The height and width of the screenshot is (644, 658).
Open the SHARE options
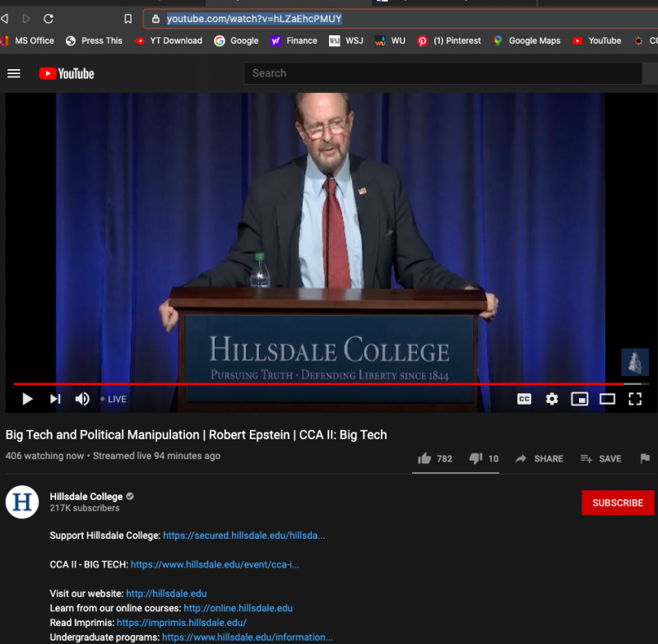coord(539,458)
